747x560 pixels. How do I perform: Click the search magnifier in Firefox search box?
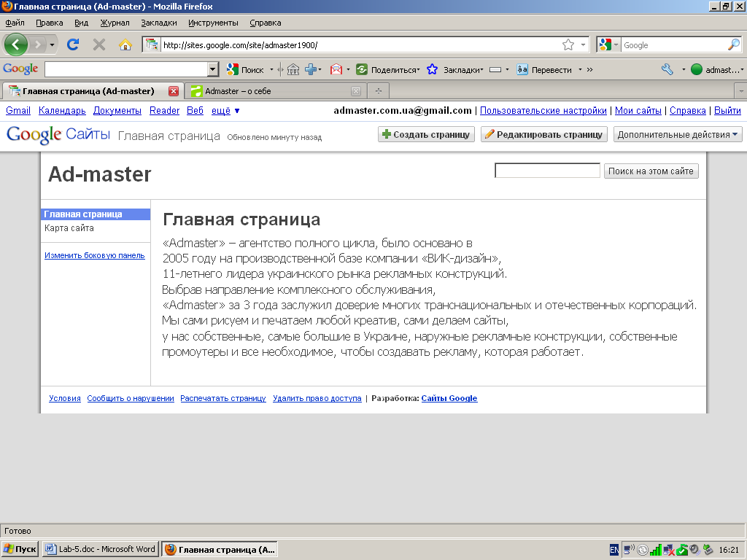[734, 44]
